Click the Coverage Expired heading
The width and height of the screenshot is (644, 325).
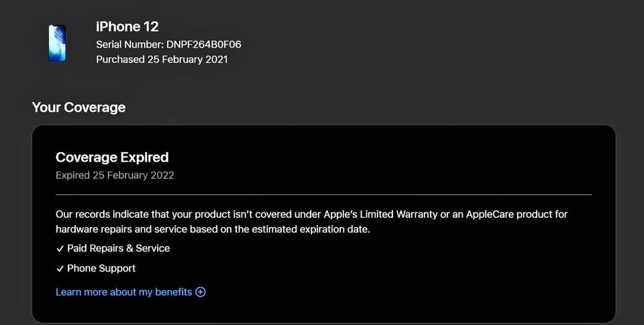tap(112, 157)
